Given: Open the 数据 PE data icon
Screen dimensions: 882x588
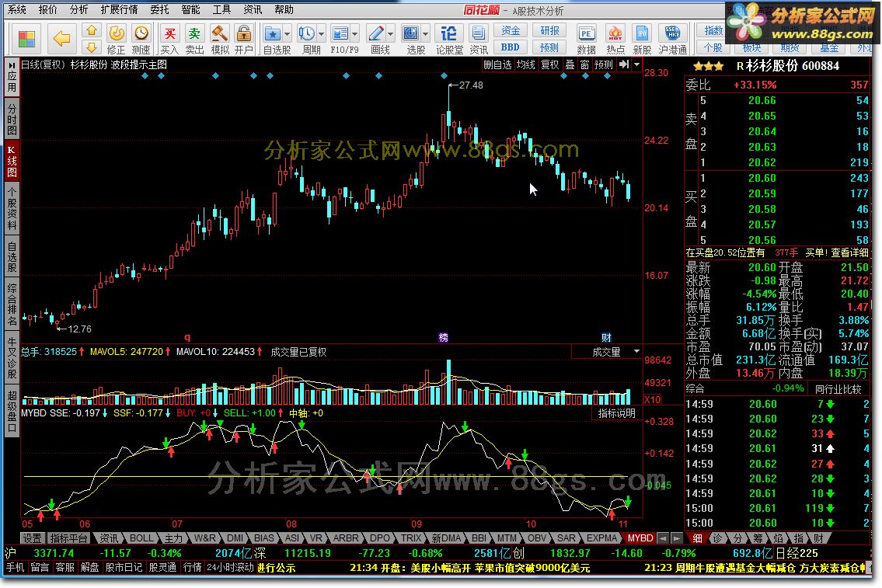Looking at the screenshot, I should (586, 40).
